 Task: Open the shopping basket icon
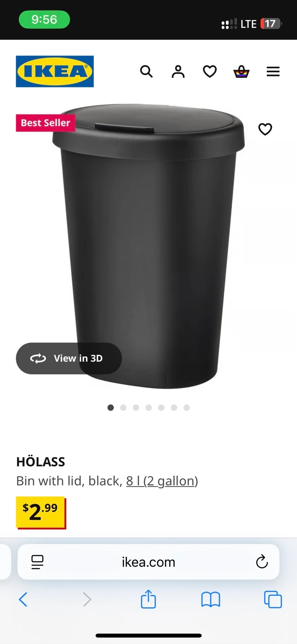(x=242, y=72)
